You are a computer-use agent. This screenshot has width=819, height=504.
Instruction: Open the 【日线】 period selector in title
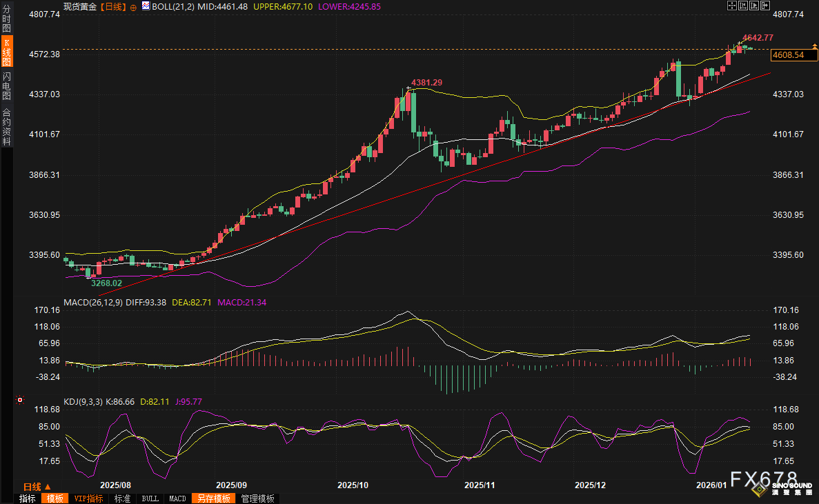click(114, 6)
